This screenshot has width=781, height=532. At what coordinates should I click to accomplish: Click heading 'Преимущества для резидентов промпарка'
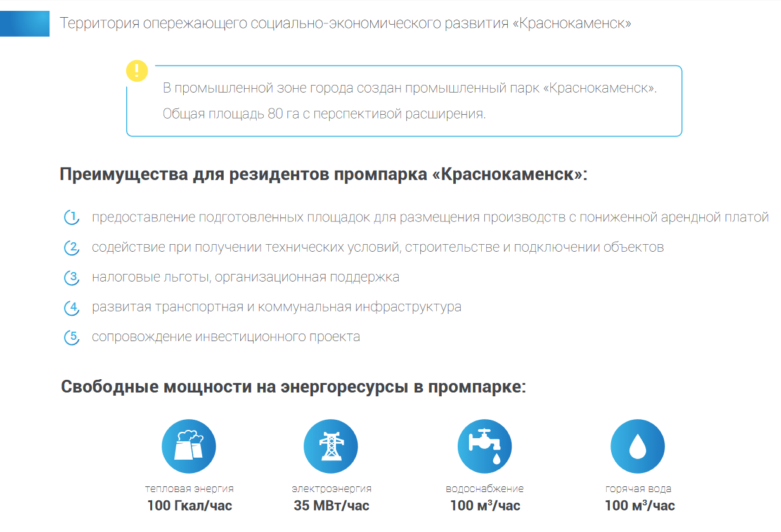click(x=324, y=174)
